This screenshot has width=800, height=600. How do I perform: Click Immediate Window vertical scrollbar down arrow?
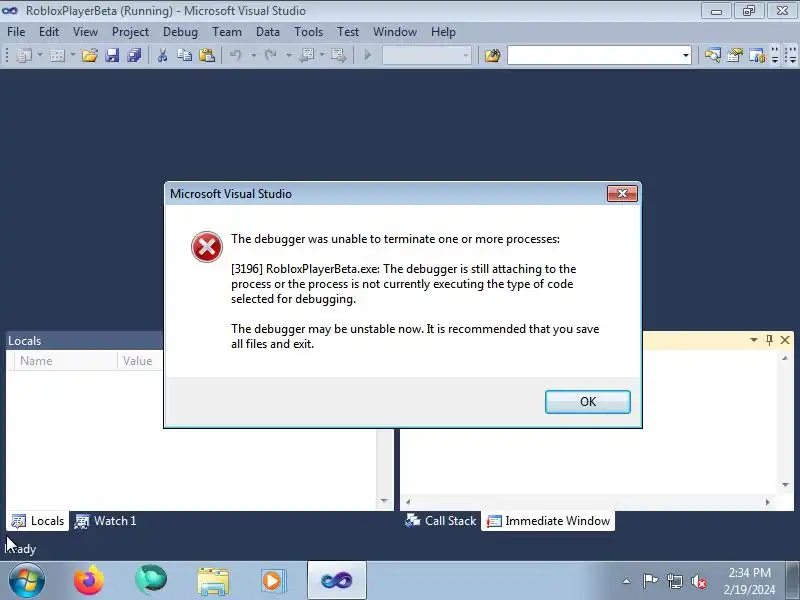point(785,485)
